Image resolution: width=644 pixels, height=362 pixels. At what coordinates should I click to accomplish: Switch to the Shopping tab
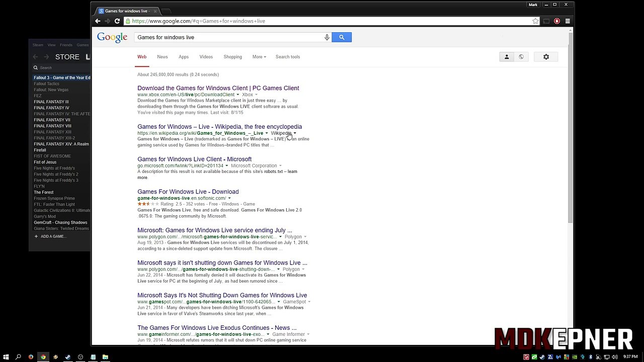pos(232,57)
